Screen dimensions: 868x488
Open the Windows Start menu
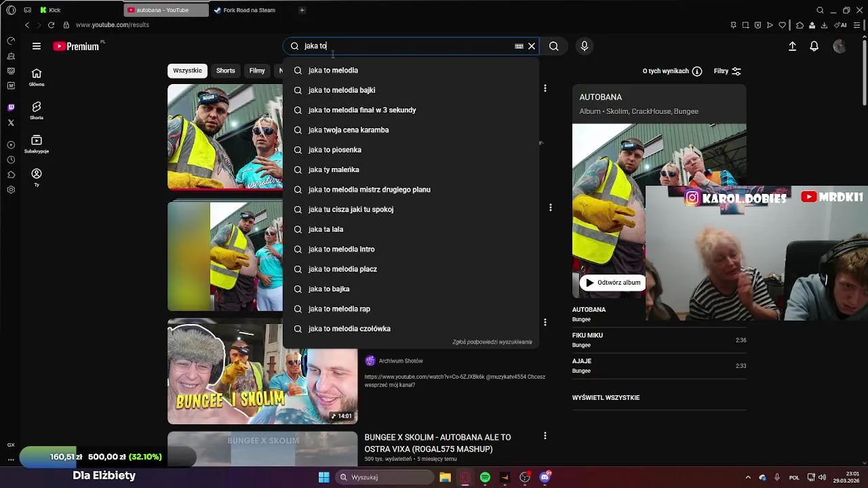click(x=323, y=477)
